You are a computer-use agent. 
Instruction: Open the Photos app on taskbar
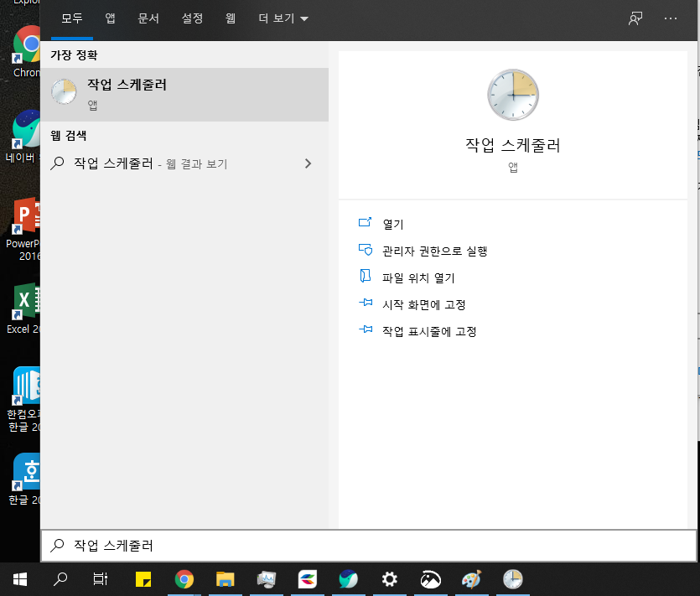coord(430,579)
